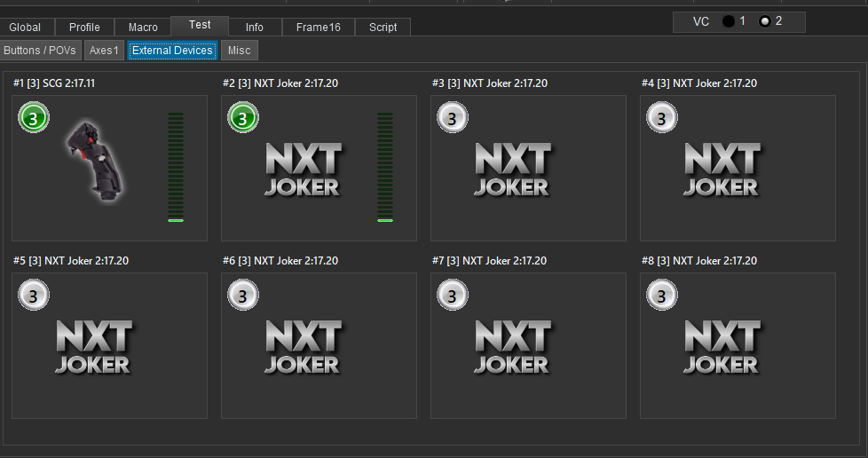Click gray status badge on device #4
868x458 pixels.
tap(661, 117)
